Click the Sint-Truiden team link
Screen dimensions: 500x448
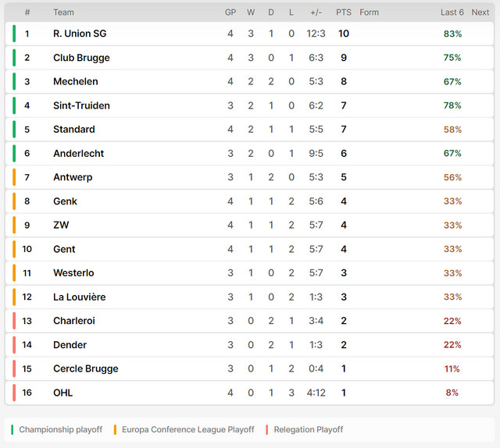click(x=81, y=105)
